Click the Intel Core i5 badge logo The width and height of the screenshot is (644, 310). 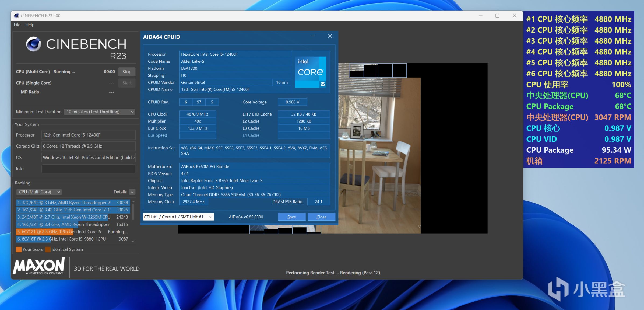click(310, 72)
